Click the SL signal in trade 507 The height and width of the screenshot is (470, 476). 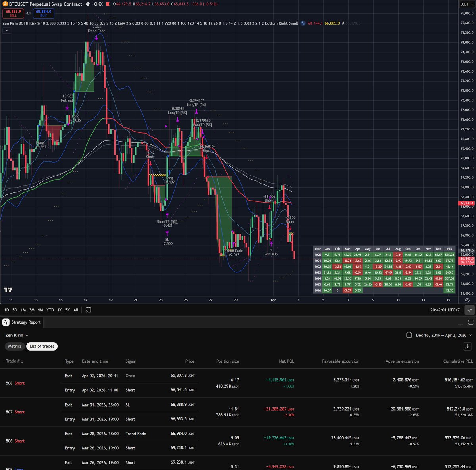128,405
